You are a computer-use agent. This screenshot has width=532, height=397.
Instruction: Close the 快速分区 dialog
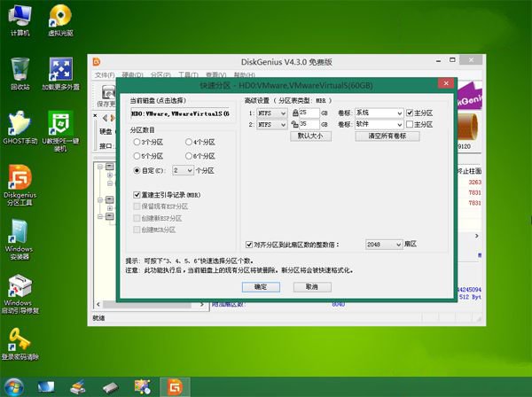coord(446,83)
